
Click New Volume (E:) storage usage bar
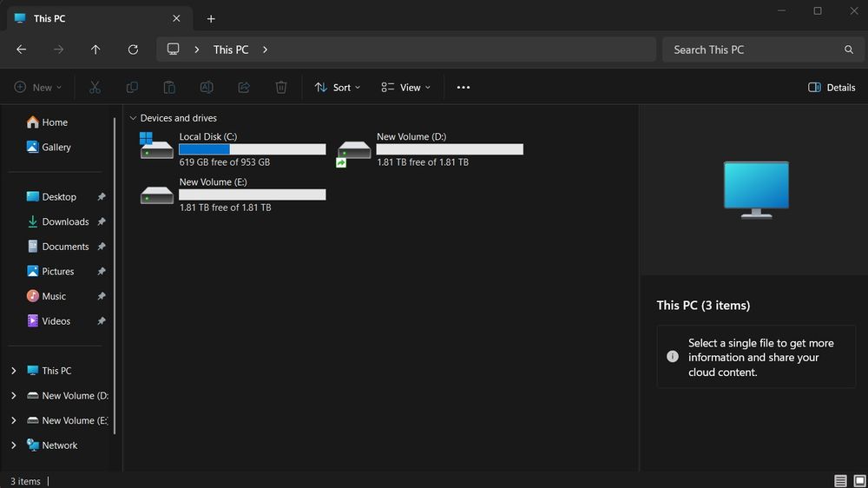click(x=253, y=195)
